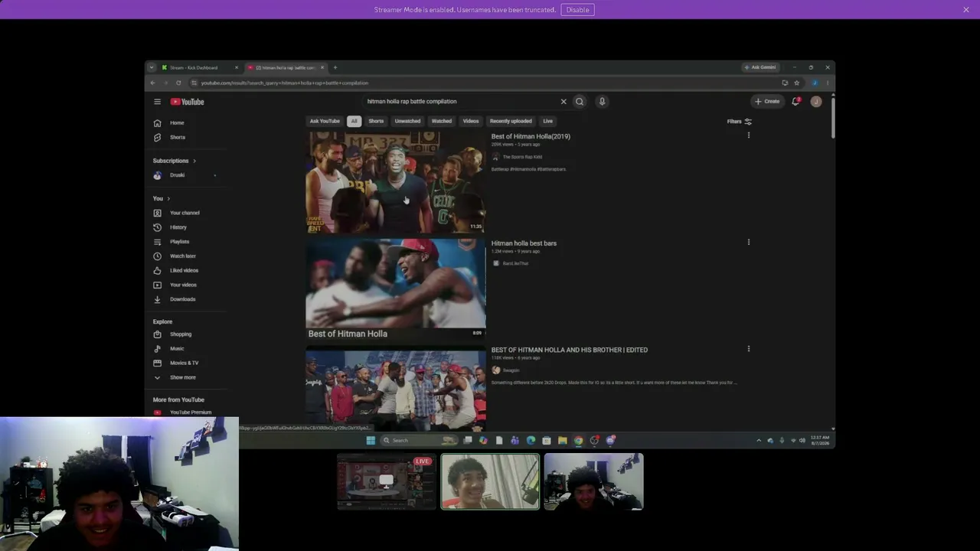The height and width of the screenshot is (551, 980).
Task: Open YouTube Premium in the sidebar
Action: coord(182,412)
